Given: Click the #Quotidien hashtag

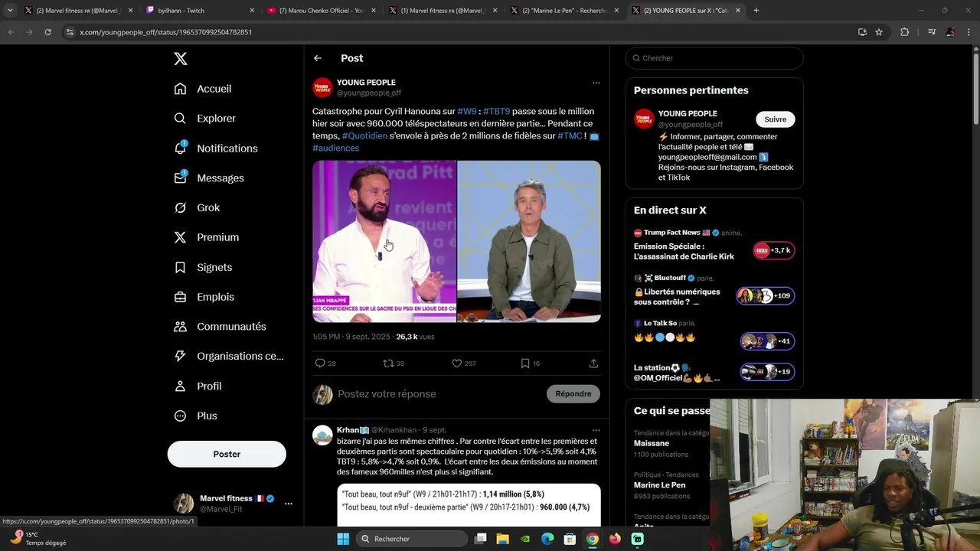Looking at the screenshot, I should click(x=364, y=136).
